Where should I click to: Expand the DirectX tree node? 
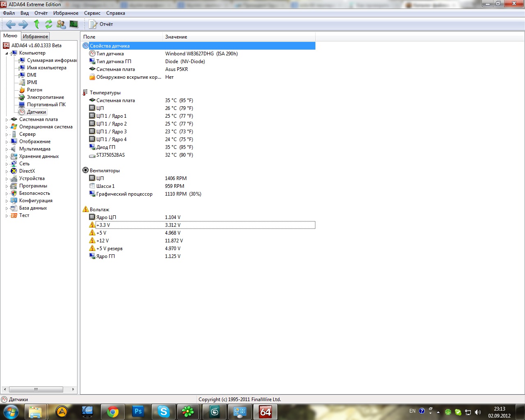click(x=7, y=171)
